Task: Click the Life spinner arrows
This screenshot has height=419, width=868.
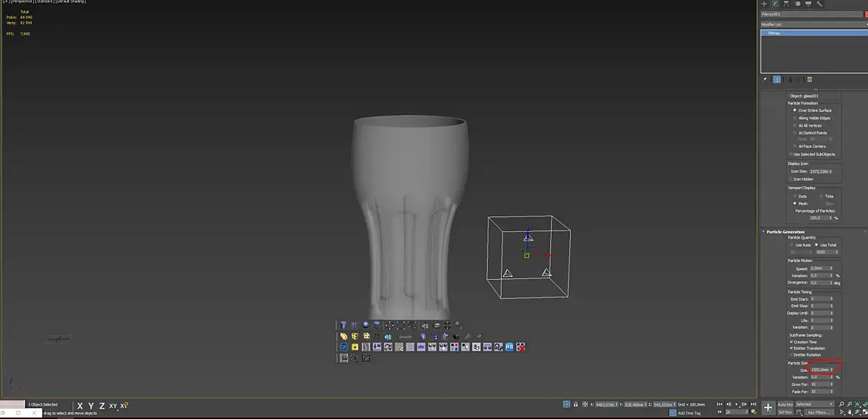Action: tap(831, 320)
